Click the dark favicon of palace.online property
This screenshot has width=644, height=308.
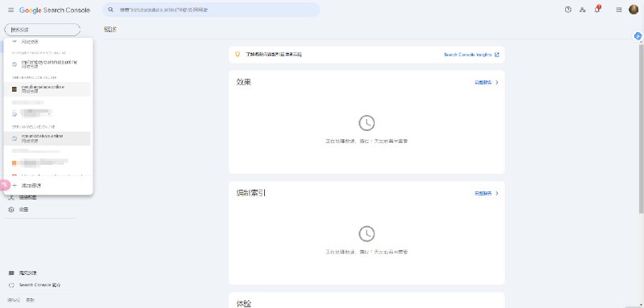click(x=14, y=89)
